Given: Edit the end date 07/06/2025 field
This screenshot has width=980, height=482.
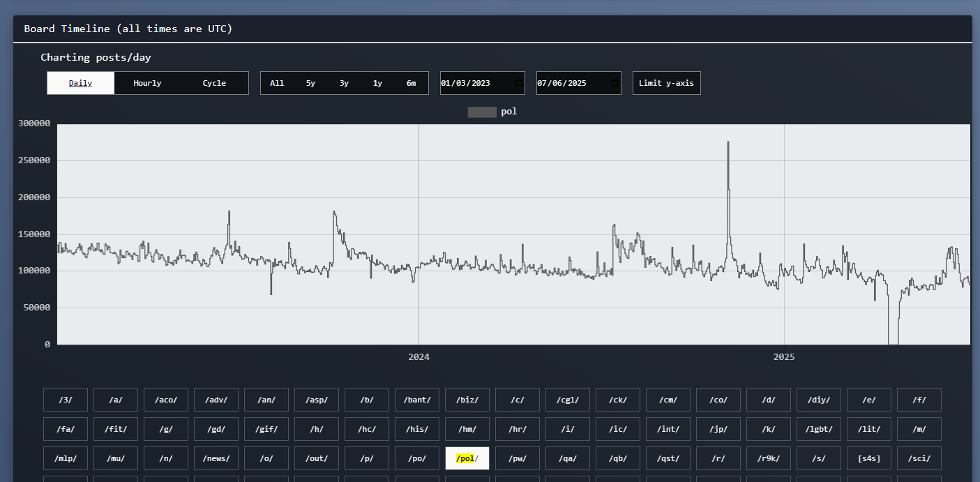Looking at the screenshot, I should 579,83.
